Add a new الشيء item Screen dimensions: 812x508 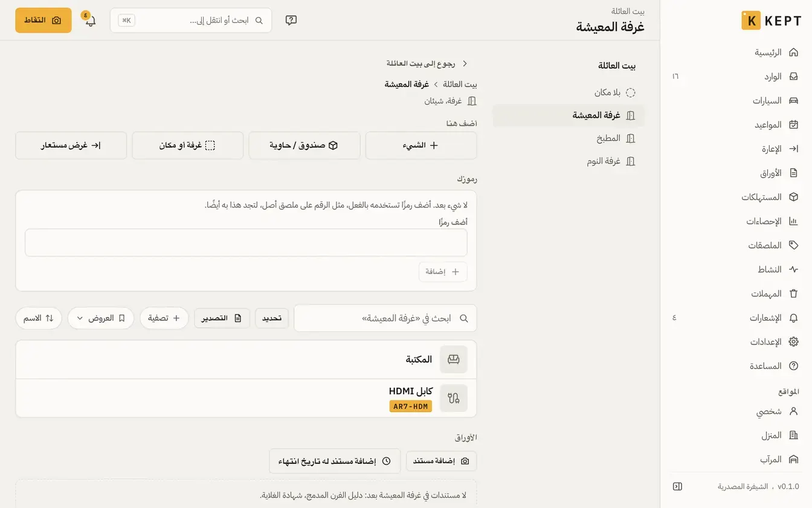[421, 146]
